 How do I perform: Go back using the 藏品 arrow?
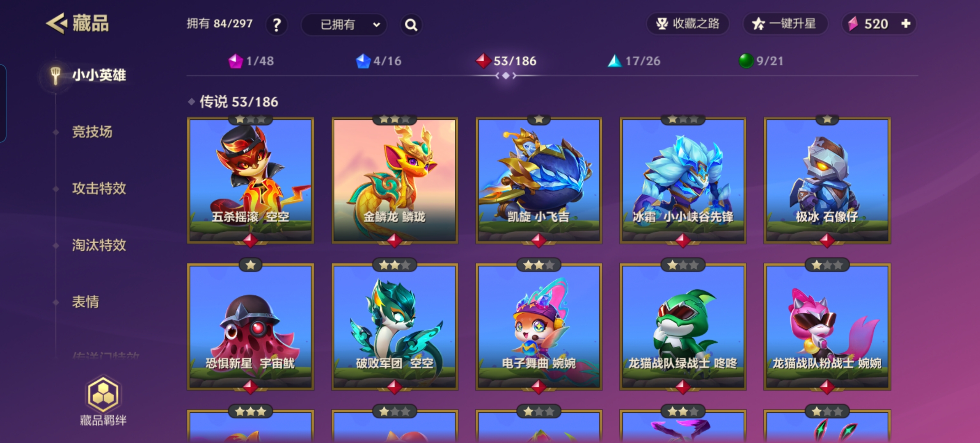pyautogui.click(x=56, y=23)
